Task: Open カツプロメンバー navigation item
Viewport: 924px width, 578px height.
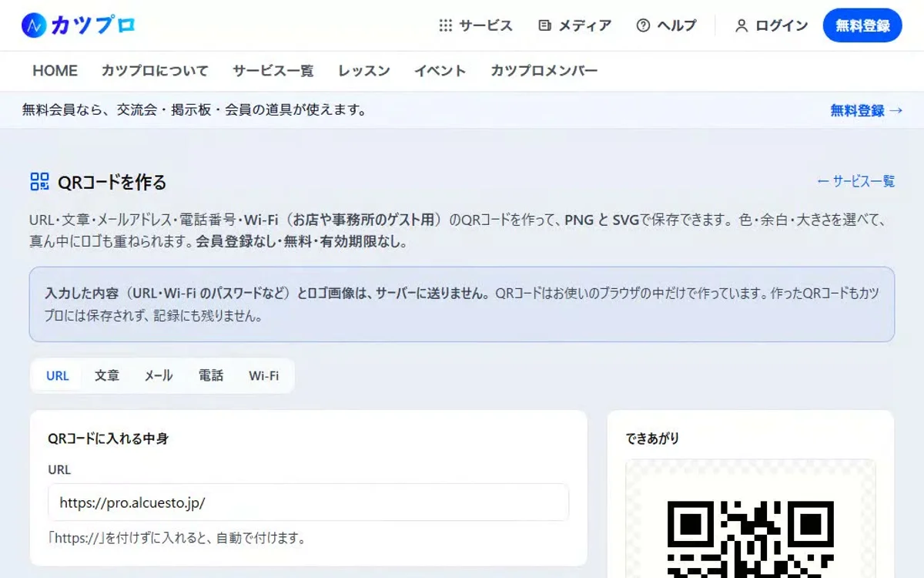Action: tap(544, 71)
